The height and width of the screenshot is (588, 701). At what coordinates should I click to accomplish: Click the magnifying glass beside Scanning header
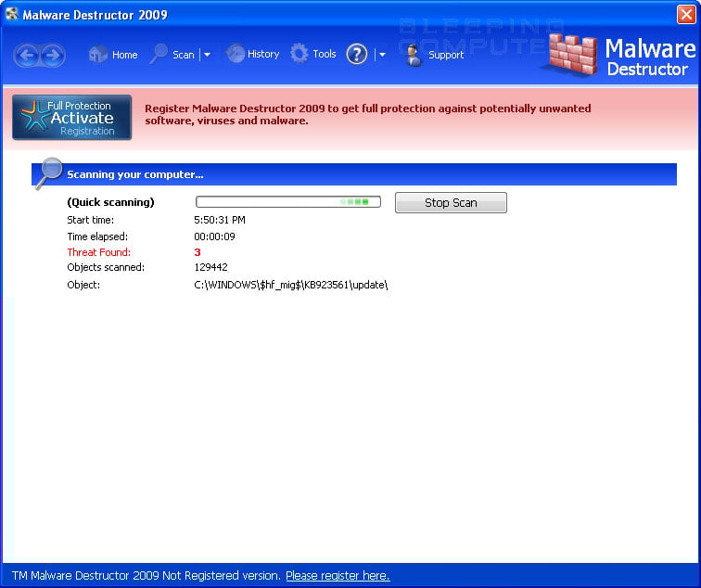point(49,173)
